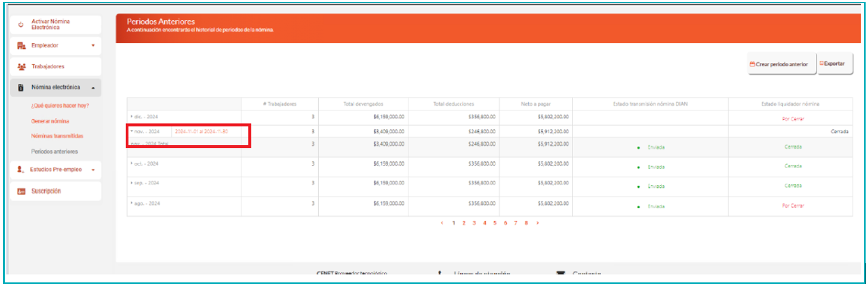Expand the oct. - 2024 period row
Viewport: 868px width, 286px height.
(132, 163)
